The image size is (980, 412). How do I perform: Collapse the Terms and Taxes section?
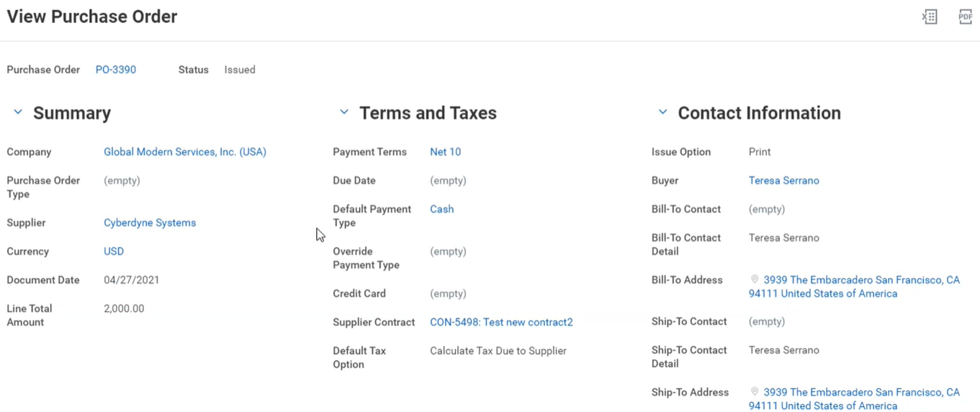pyautogui.click(x=344, y=112)
